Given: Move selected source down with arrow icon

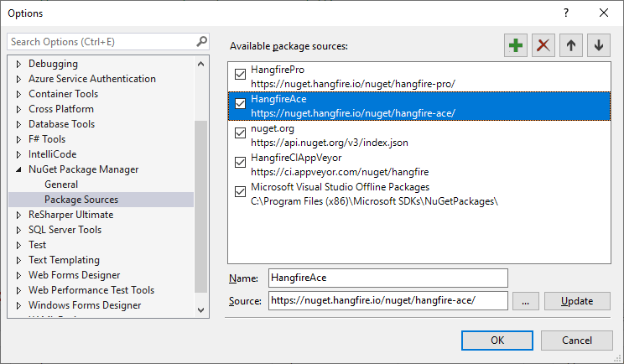Looking at the screenshot, I should (599, 45).
